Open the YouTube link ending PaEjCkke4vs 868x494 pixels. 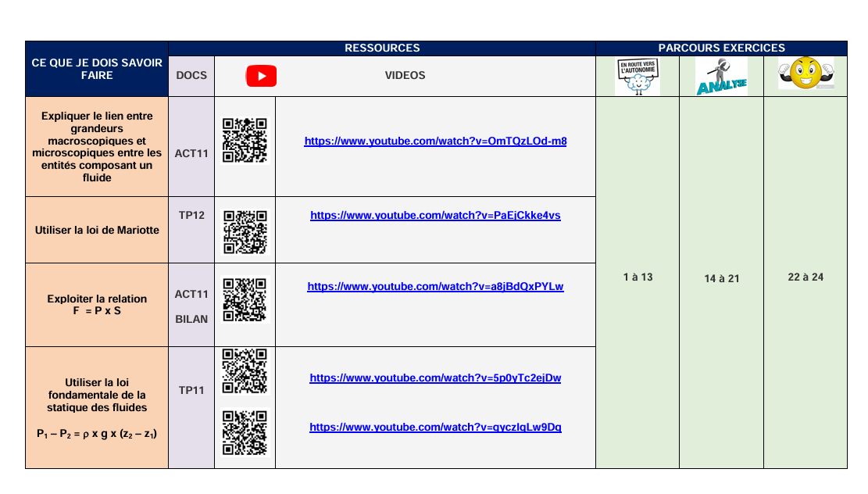tap(435, 216)
